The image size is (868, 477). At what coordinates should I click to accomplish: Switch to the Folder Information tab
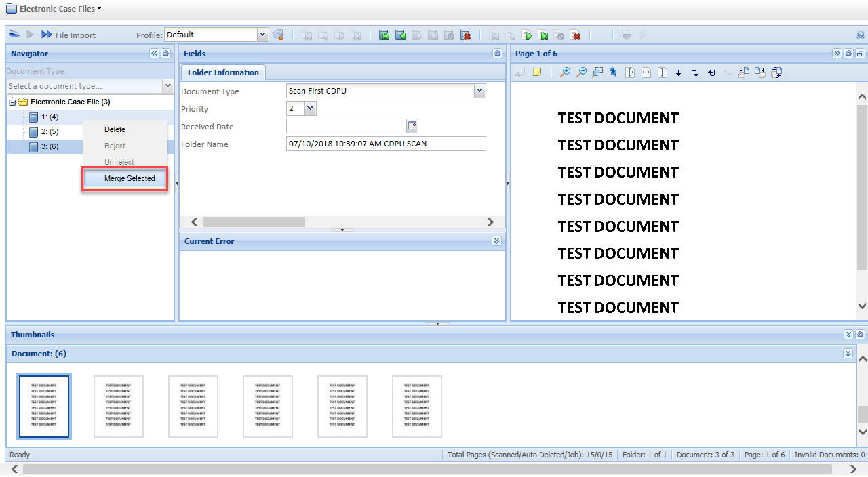pyautogui.click(x=223, y=72)
